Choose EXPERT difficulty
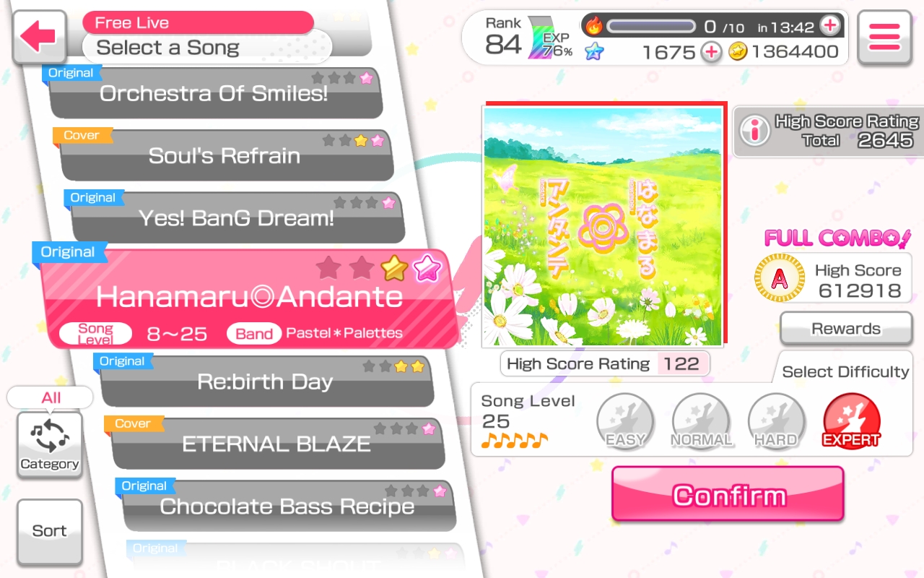This screenshot has height=578, width=924. (852, 421)
